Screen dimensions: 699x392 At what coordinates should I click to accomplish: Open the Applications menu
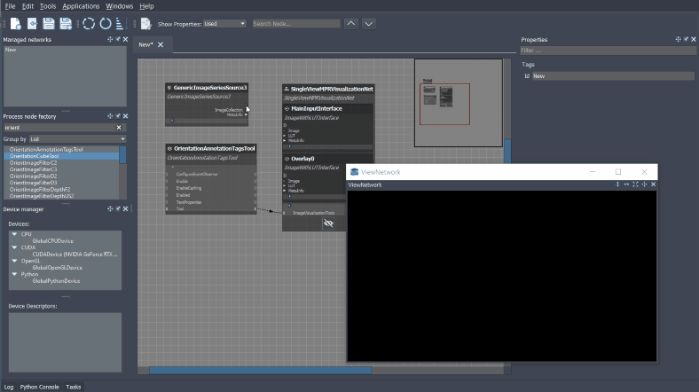81,6
